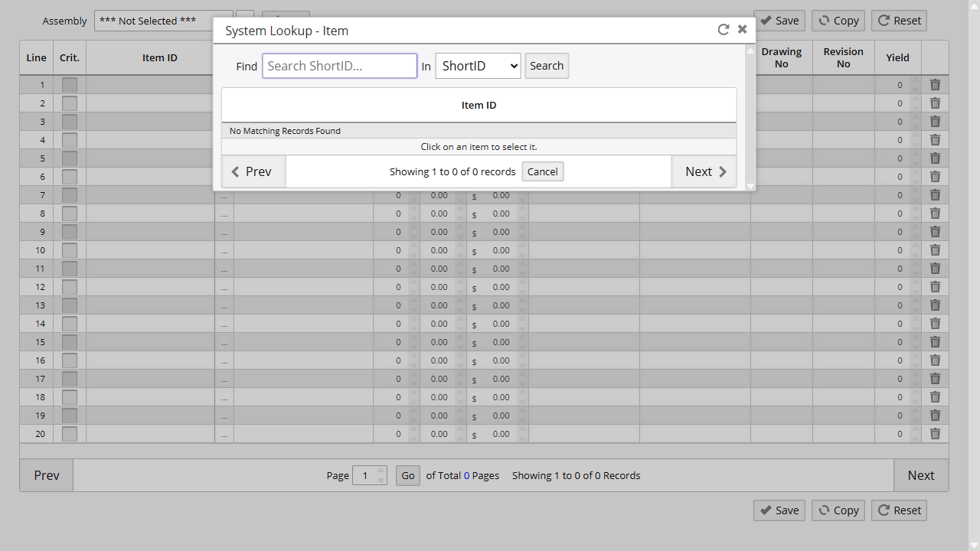Increment the Page number with the stepper
The height and width of the screenshot is (551, 980).
click(381, 471)
